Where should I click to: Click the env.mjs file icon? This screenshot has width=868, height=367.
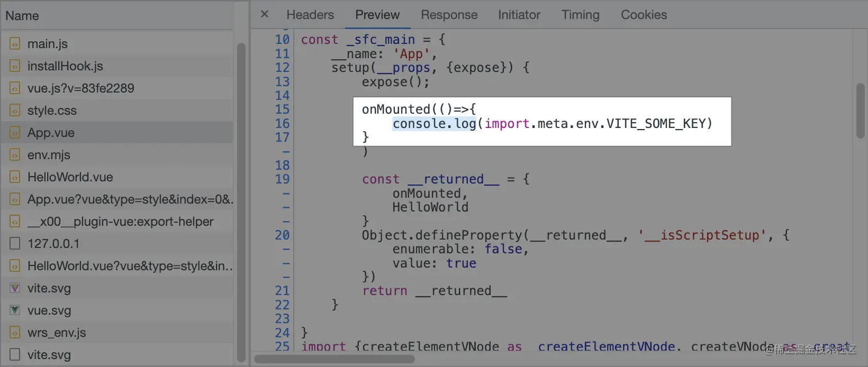15,155
